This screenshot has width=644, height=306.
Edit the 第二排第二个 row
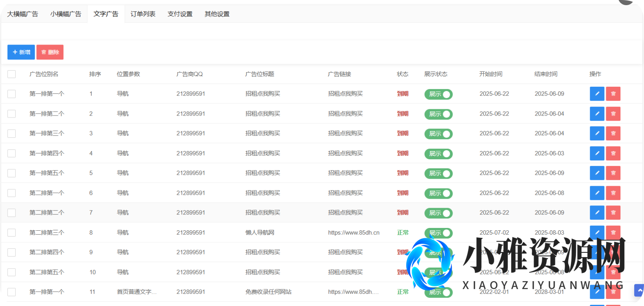point(597,213)
